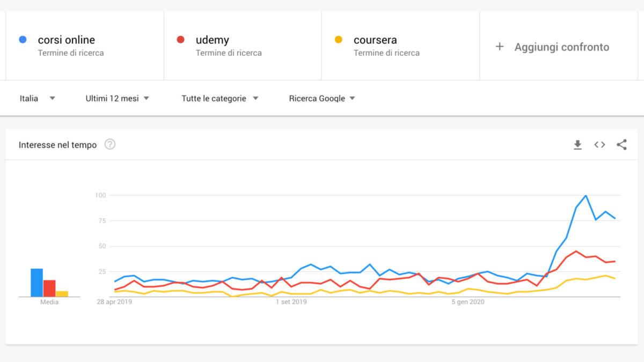Viewport: 644px width, 362px height.
Task: Expand the Italia country dropdown
Action: [x=38, y=98]
